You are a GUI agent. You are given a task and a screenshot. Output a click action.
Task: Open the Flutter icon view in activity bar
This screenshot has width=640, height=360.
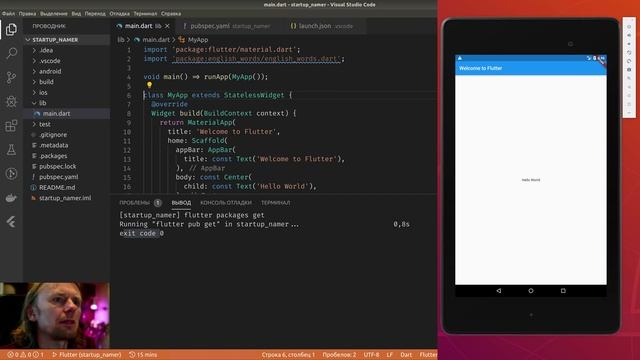coord(11,222)
